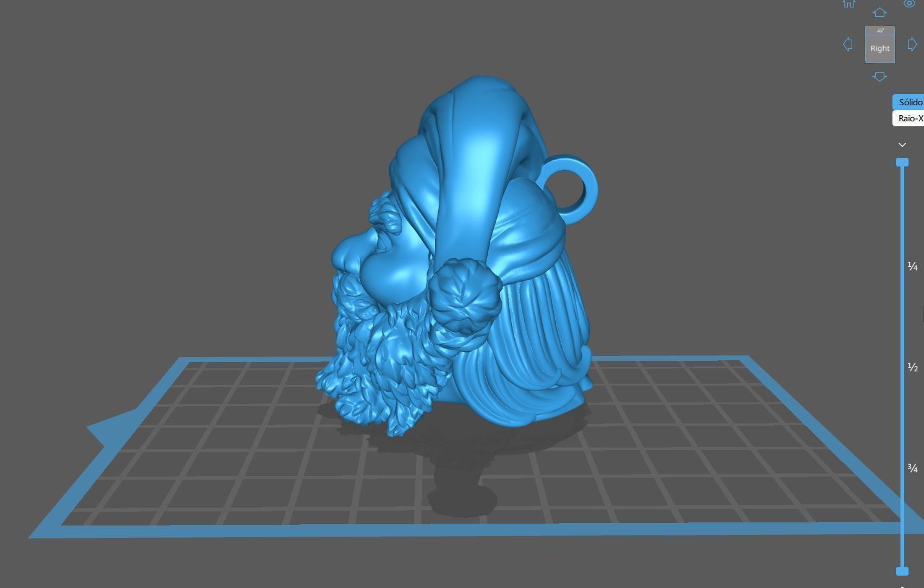Toggle the eye visibility icon
The image size is (924, 588).
coord(909,3)
